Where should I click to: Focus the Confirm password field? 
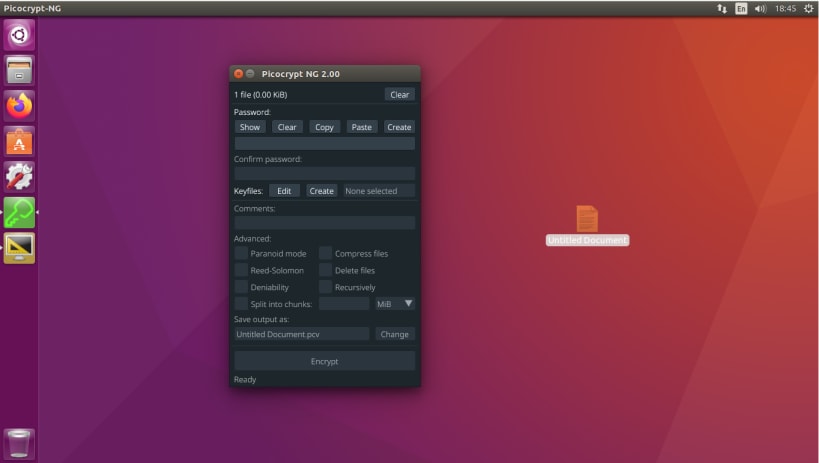tap(324, 173)
